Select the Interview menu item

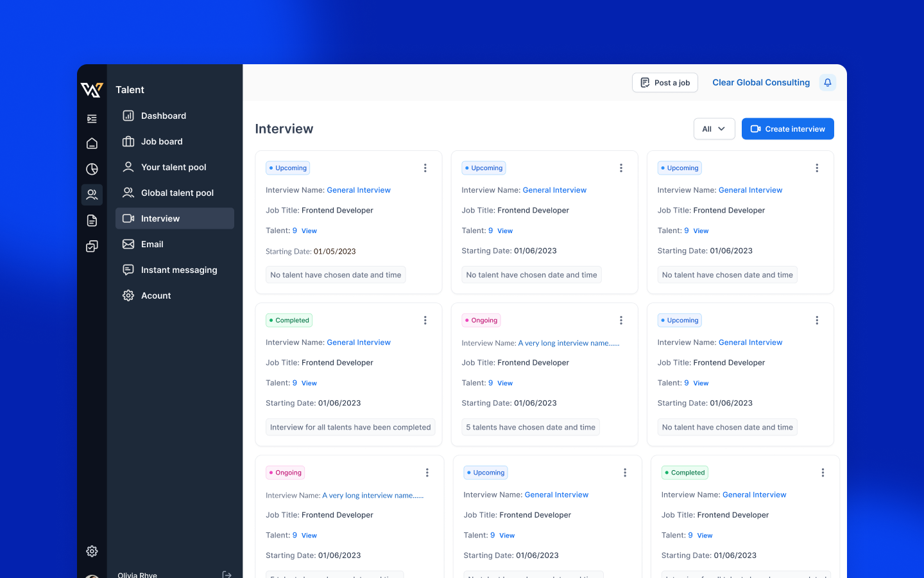(x=175, y=218)
